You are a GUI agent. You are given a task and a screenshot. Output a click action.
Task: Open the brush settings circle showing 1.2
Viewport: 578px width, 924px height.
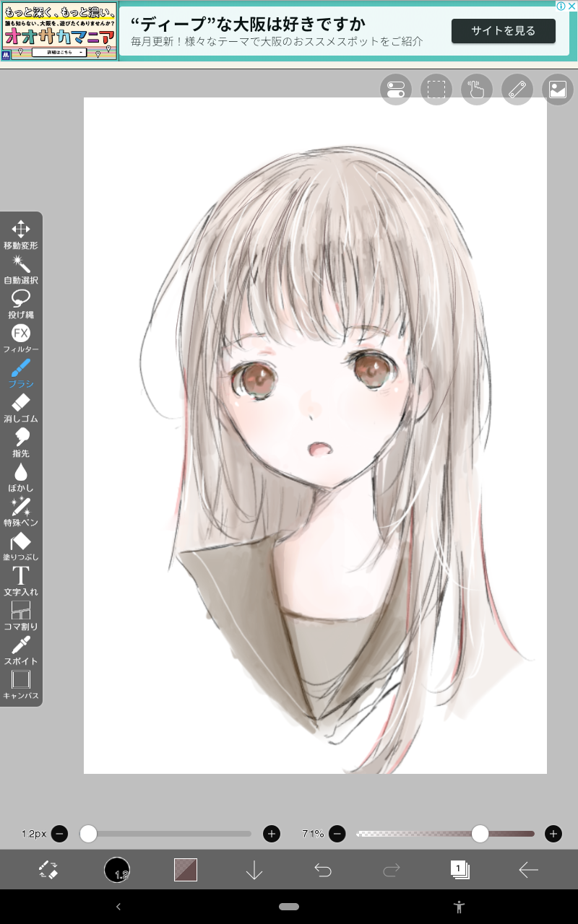[x=117, y=870]
